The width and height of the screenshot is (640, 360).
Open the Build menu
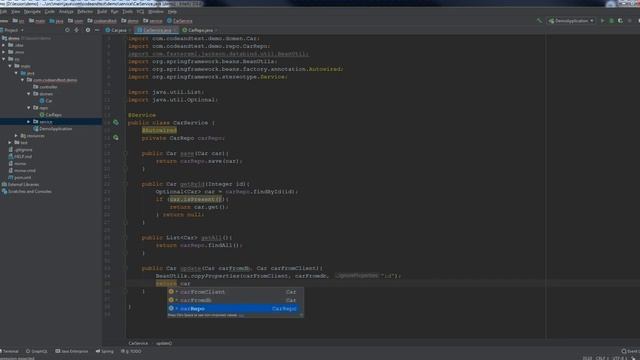(x=102, y=12)
